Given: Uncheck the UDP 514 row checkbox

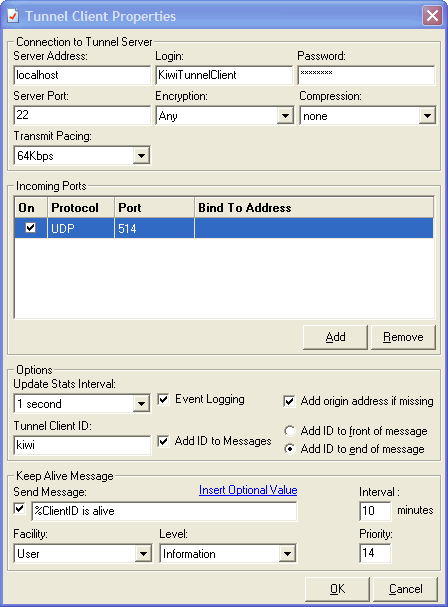Looking at the screenshot, I should (x=30, y=228).
